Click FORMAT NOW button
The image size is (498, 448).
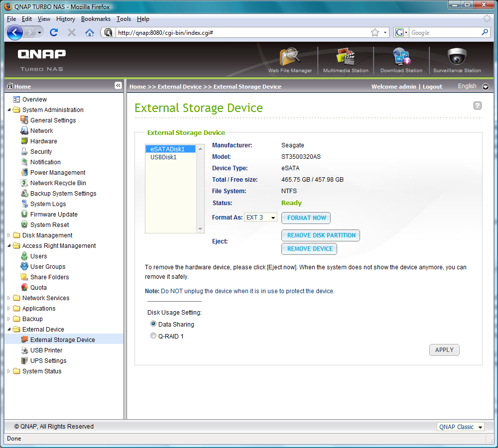(x=306, y=218)
